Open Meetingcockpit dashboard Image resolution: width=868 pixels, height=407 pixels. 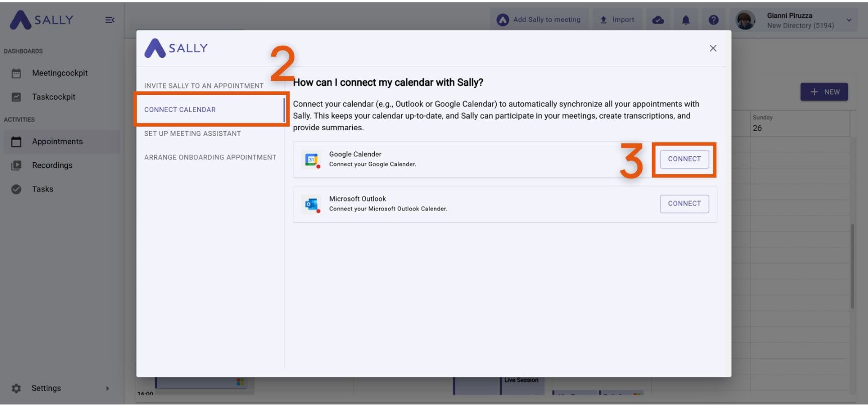point(60,73)
